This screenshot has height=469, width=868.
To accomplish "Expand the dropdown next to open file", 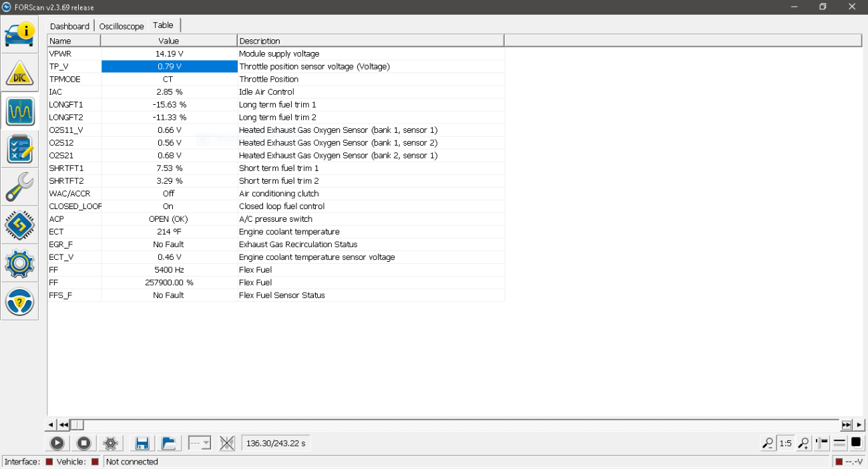I will coord(200,443).
